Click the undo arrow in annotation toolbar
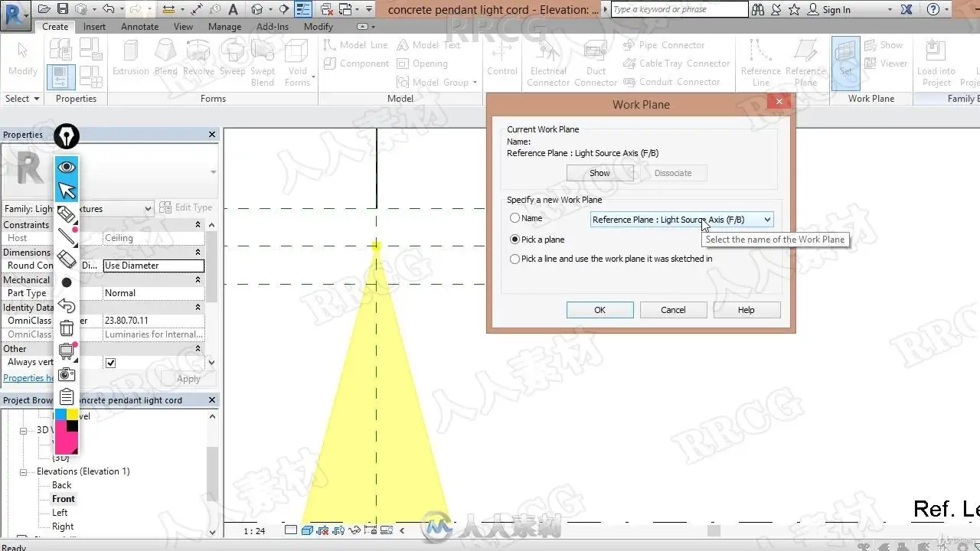This screenshot has height=551, width=980. [67, 305]
